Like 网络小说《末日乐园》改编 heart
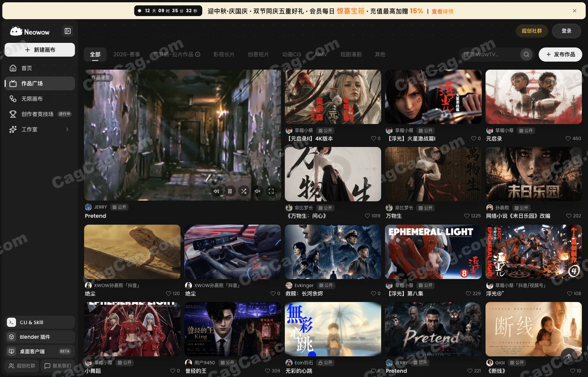Viewport: 588px width, 377px height. click(569, 216)
